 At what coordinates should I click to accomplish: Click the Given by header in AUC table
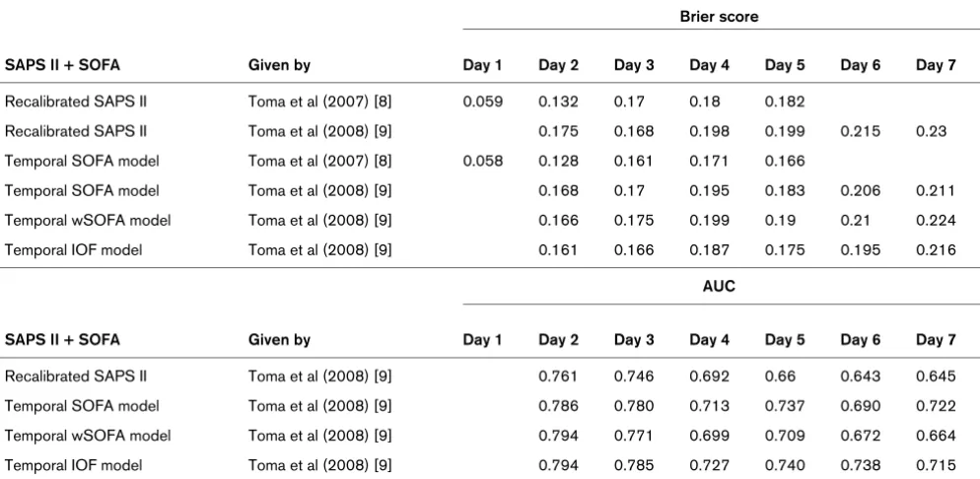coord(279,340)
